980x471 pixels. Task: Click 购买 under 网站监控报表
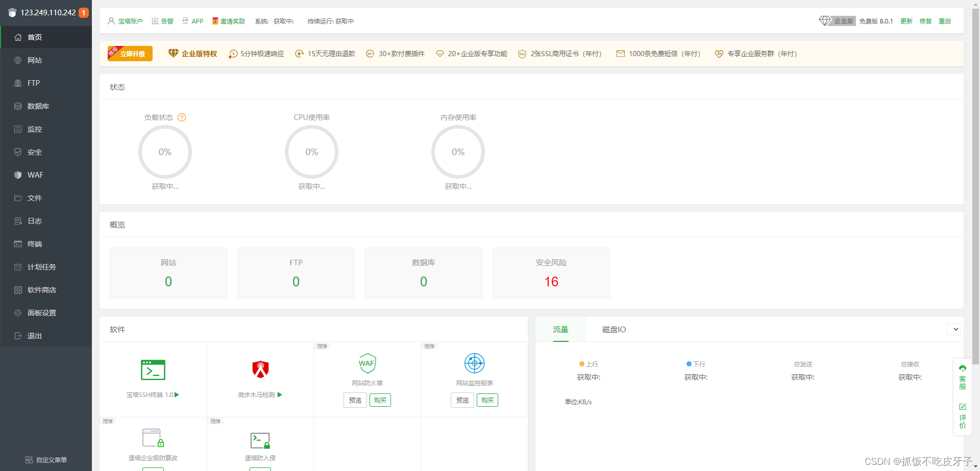[x=487, y=400]
